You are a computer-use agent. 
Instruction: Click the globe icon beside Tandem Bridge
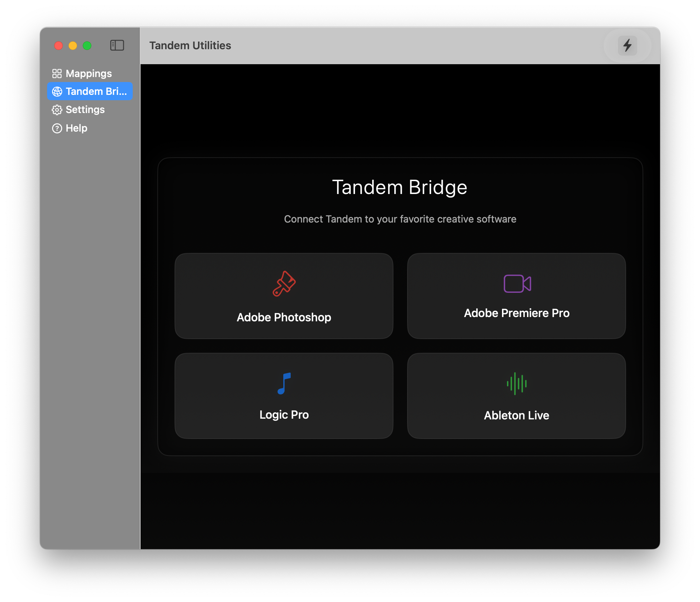point(57,92)
